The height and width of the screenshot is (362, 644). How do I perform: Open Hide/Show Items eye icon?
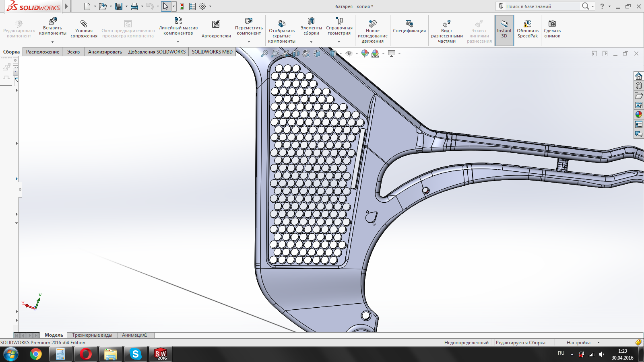(x=349, y=53)
